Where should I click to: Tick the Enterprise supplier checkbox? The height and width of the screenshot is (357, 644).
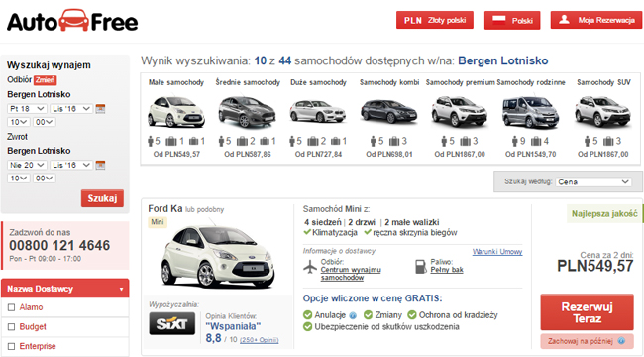point(12,346)
